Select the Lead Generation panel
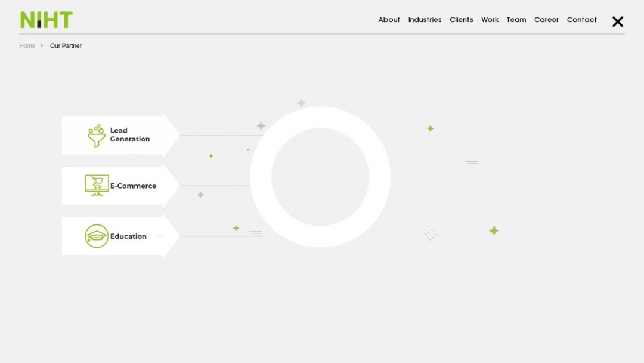 coord(119,135)
